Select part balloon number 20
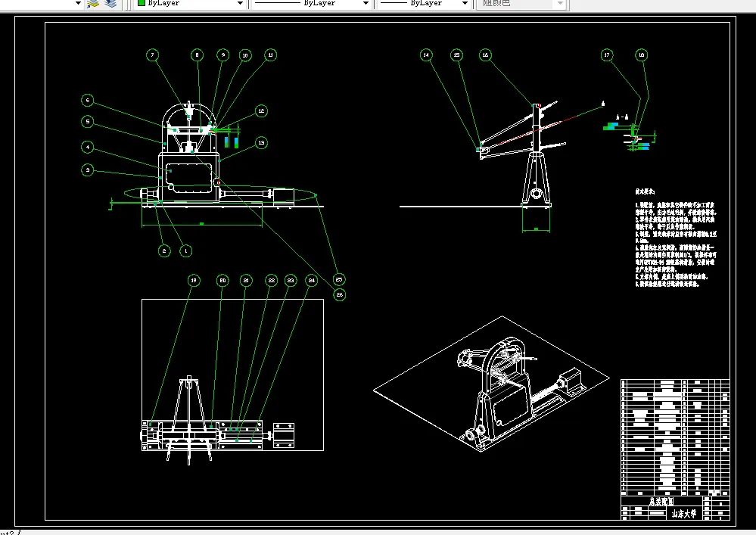The width and height of the screenshot is (756, 535). pos(222,281)
